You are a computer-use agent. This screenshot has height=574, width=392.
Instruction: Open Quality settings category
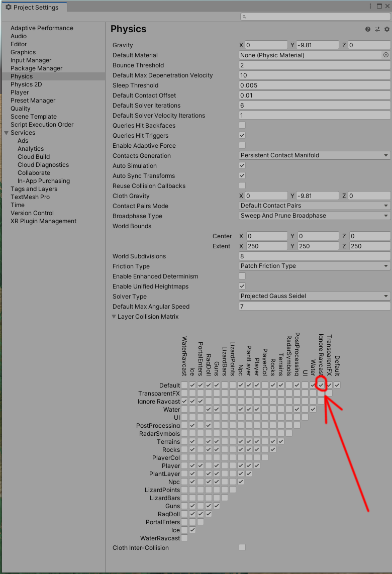[21, 109]
